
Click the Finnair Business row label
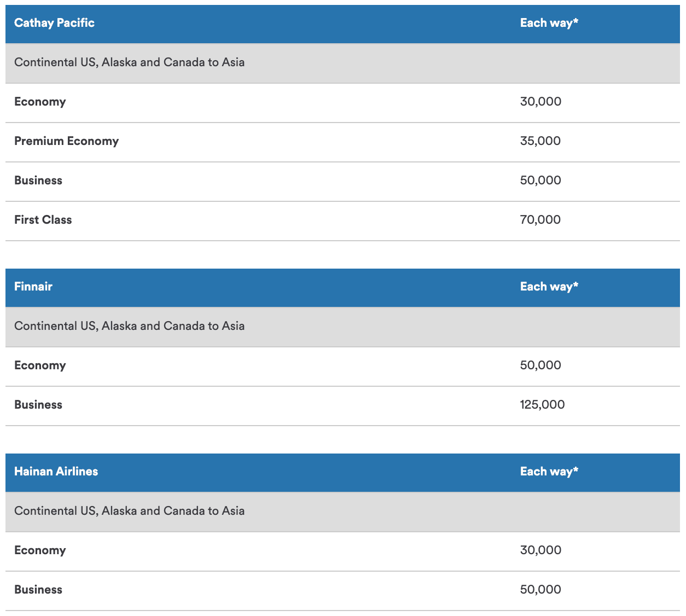point(38,405)
